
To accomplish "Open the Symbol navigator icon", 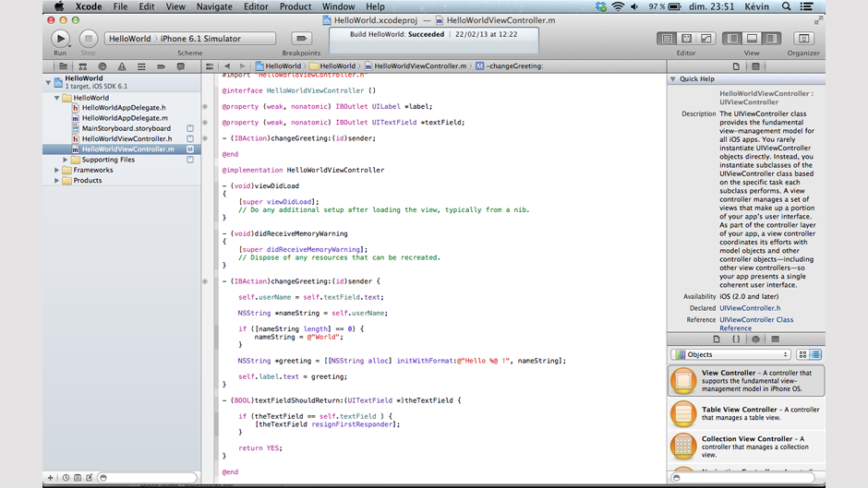I will (x=82, y=66).
